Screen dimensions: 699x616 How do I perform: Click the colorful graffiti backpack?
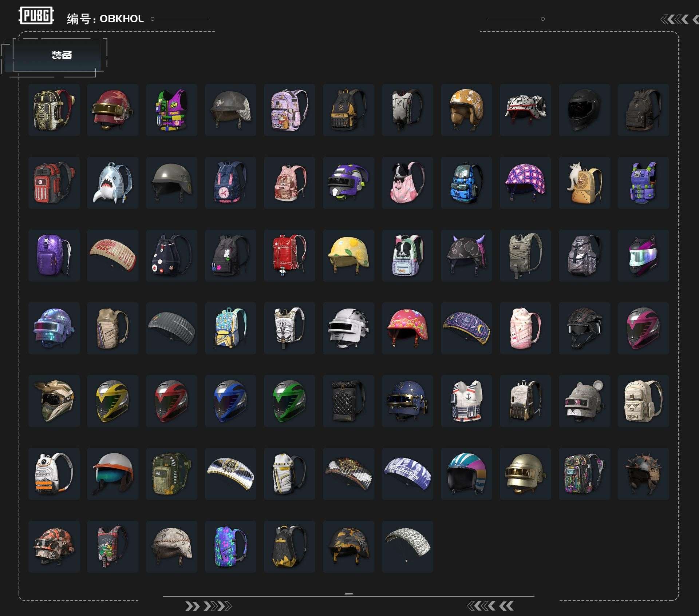(585, 474)
